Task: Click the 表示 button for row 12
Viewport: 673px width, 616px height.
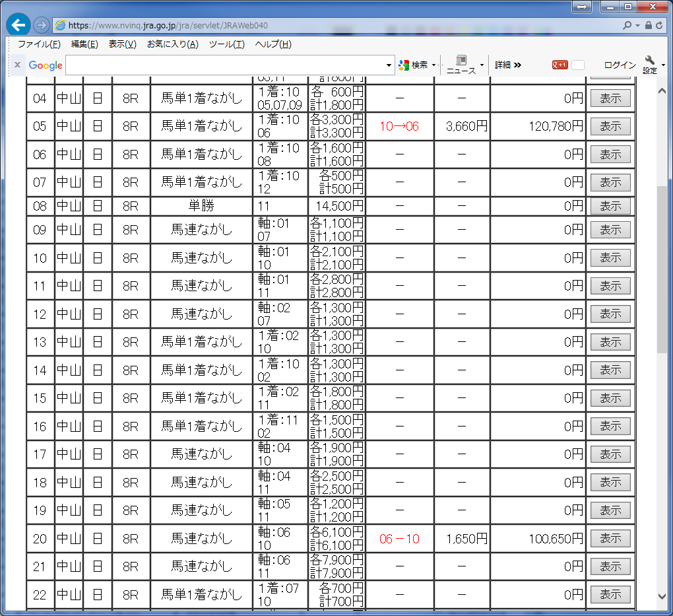Action: point(610,314)
